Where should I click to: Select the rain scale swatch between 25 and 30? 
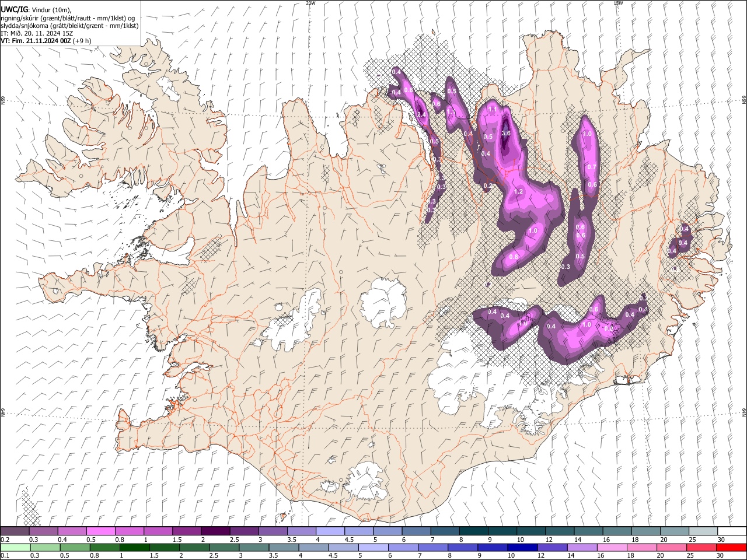pos(702,547)
